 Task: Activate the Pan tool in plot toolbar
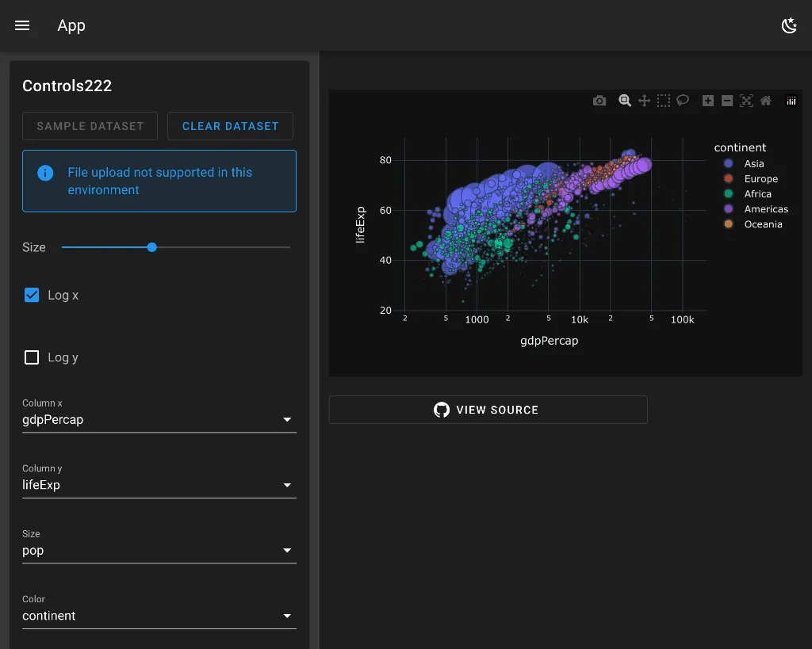[x=644, y=101]
